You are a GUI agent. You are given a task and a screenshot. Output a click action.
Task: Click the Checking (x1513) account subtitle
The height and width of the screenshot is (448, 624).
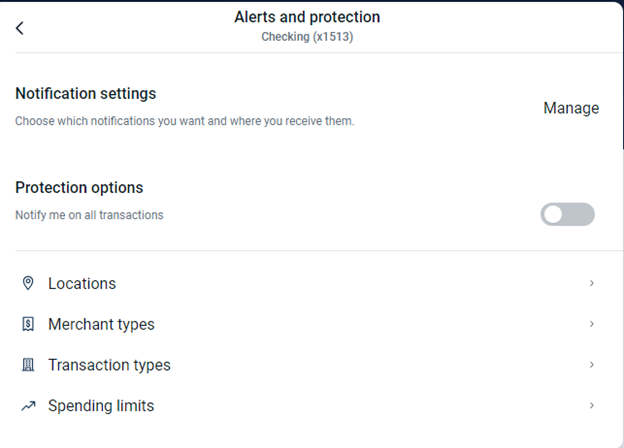tap(307, 37)
